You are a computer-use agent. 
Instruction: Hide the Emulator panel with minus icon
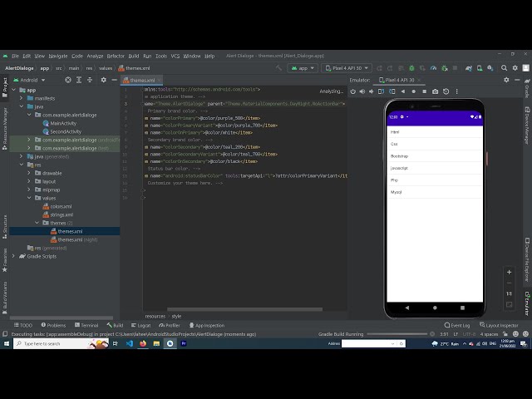click(x=517, y=80)
